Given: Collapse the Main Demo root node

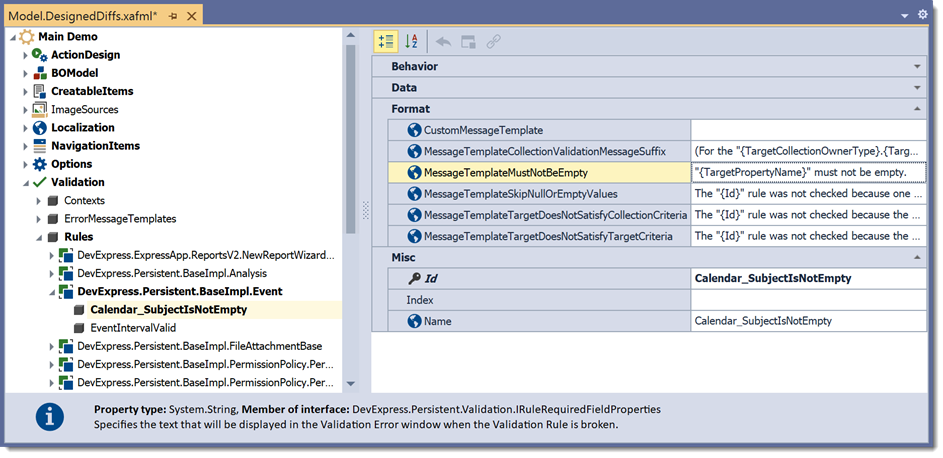Looking at the screenshot, I should 13,38.
